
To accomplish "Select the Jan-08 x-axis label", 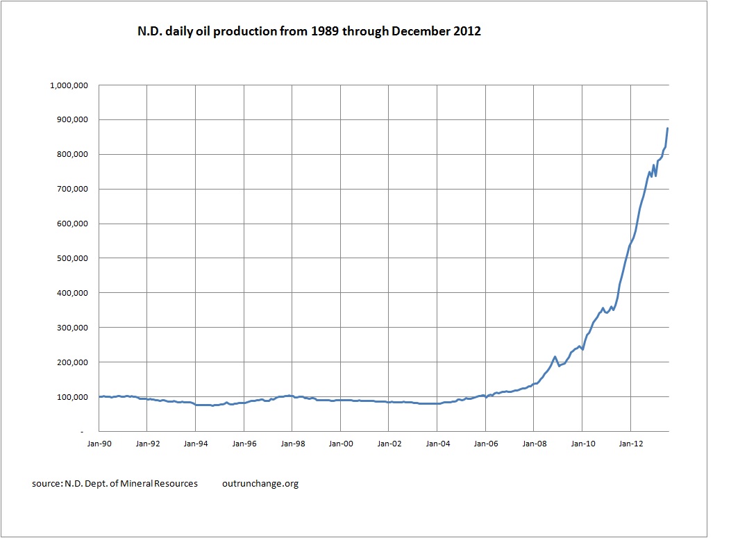I will pos(534,442).
